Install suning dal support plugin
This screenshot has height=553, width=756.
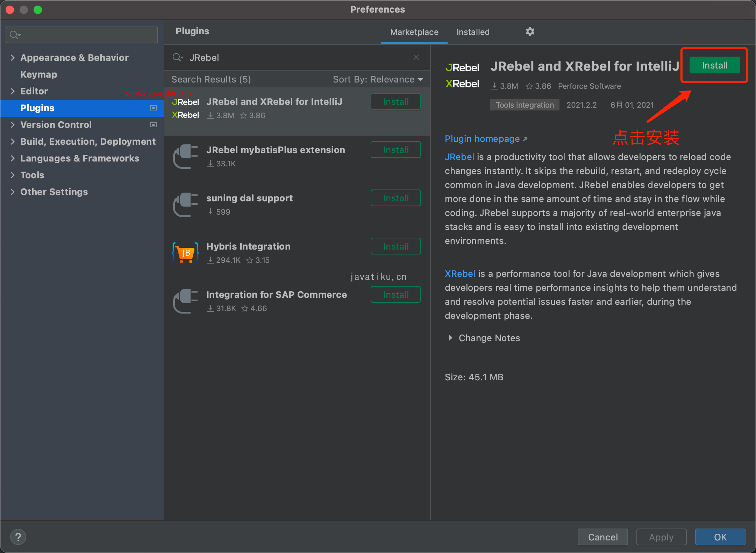(395, 198)
